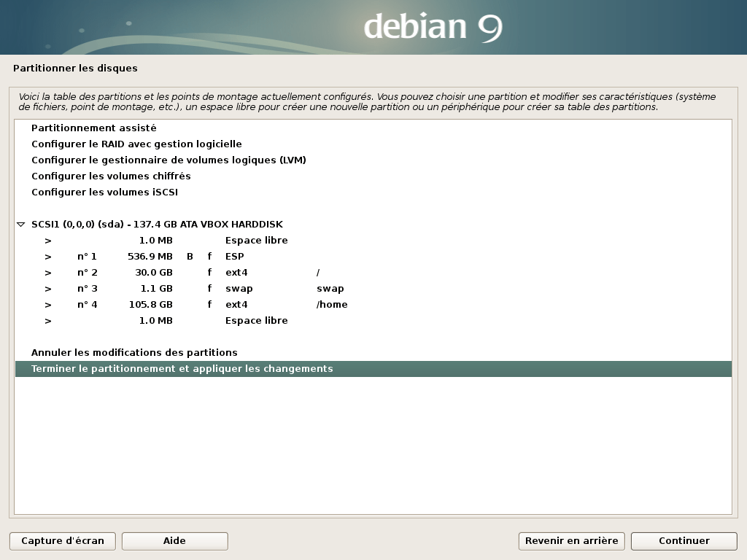Click the Capture d'écran button

63,541
